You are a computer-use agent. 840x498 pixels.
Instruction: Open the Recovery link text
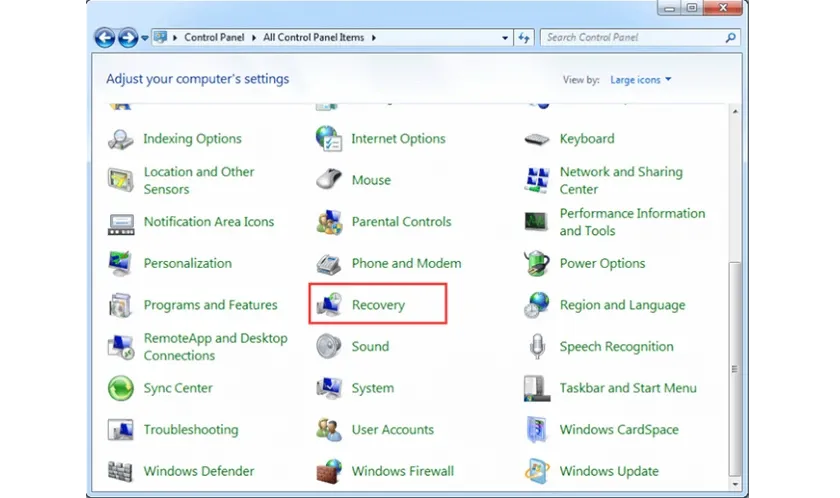point(378,305)
